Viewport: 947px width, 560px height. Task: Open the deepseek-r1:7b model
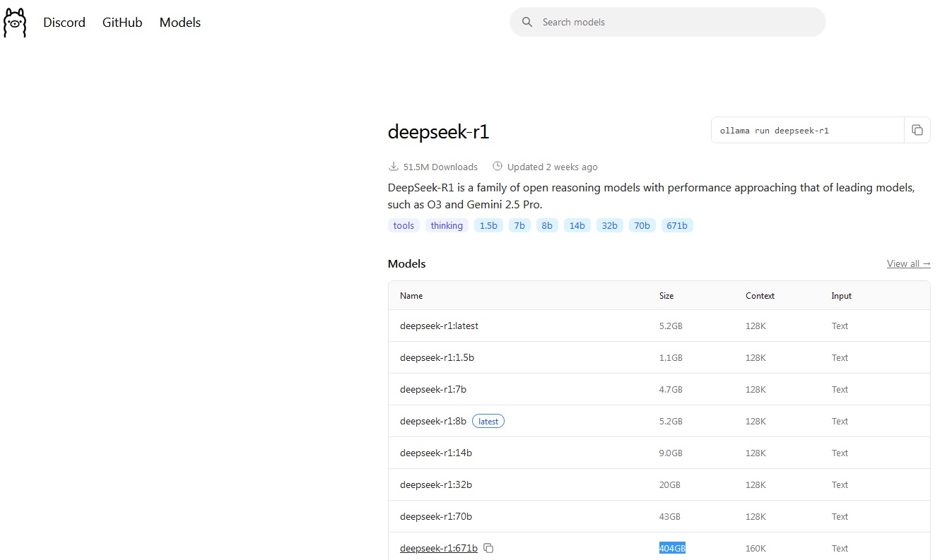(x=433, y=389)
